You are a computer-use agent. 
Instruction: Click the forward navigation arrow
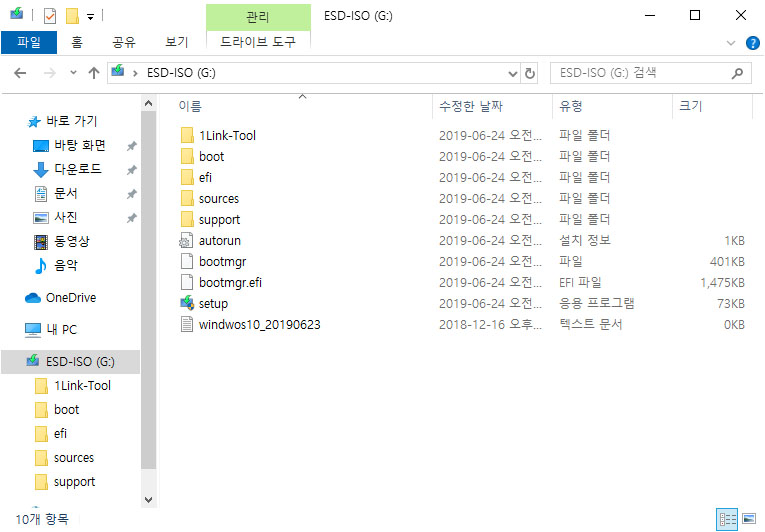(x=49, y=73)
